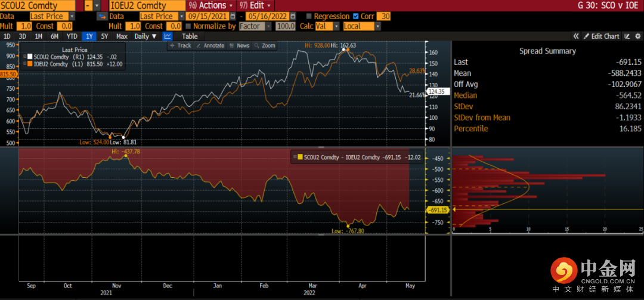
Task: Select the YTD range tab
Action: 72,36
